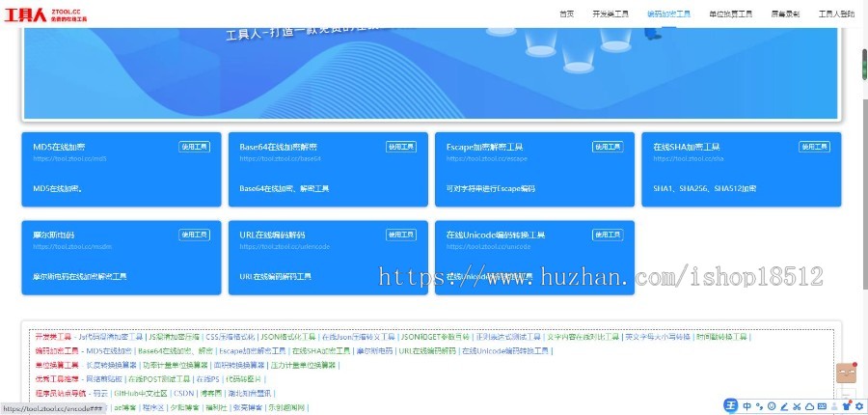The width and height of the screenshot is (868, 415).
Task: Click 使用工具 on the 在线Unicode编码转换工具 card
Action: click(608, 235)
